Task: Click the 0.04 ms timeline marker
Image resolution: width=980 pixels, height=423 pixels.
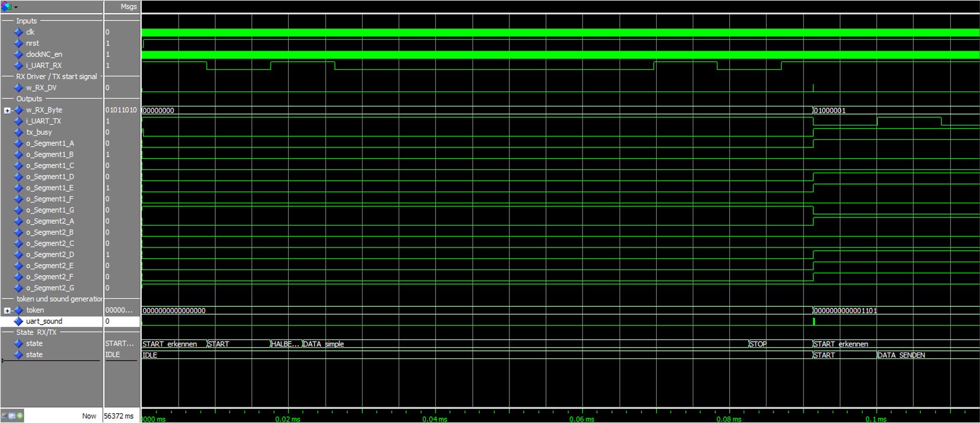Action: click(x=435, y=419)
